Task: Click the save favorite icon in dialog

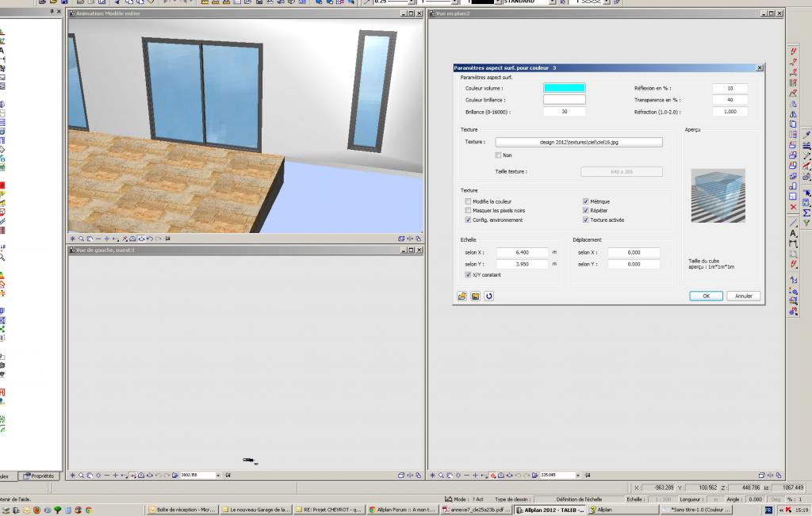Action: pyautogui.click(x=476, y=296)
